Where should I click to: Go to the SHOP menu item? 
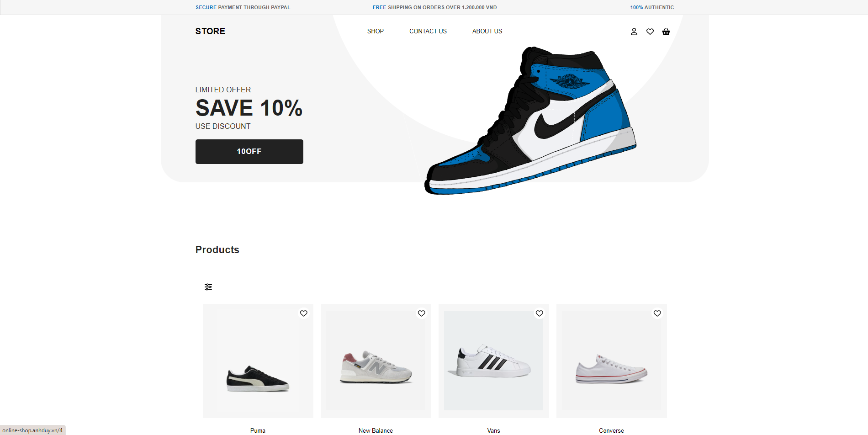click(x=376, y=31)
